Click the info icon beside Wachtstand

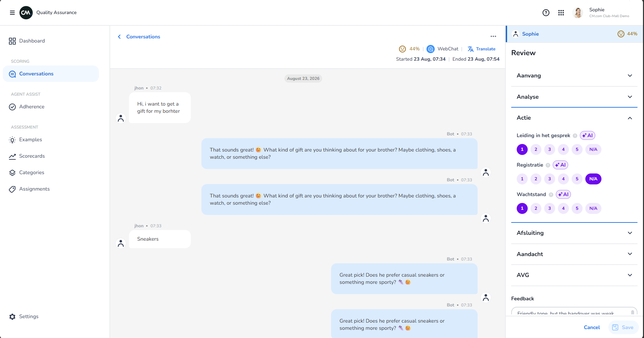tap(551, 195)
